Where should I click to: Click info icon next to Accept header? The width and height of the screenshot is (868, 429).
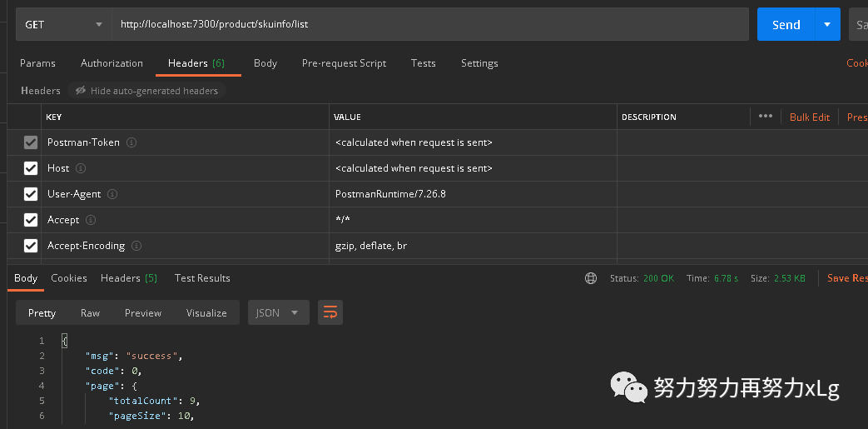pyautogui.click(x=91, y=220)
